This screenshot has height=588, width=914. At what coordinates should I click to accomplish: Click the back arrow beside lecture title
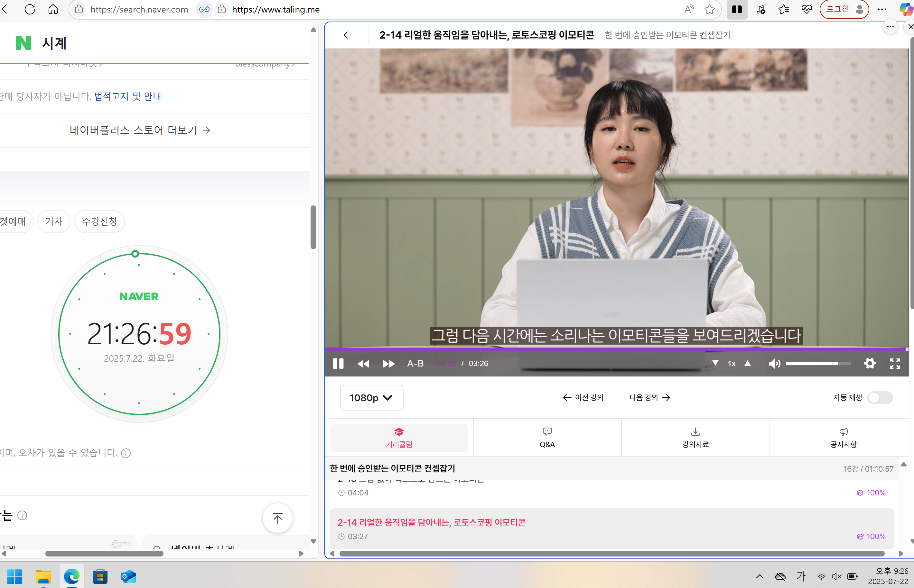click(348, 35)
